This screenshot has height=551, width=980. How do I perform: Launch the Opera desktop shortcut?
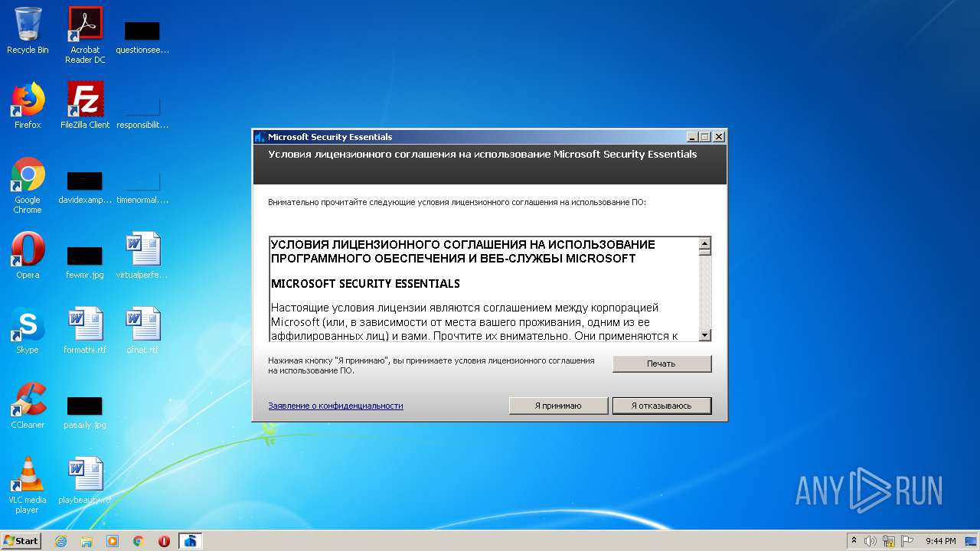(x=28, y=256)
